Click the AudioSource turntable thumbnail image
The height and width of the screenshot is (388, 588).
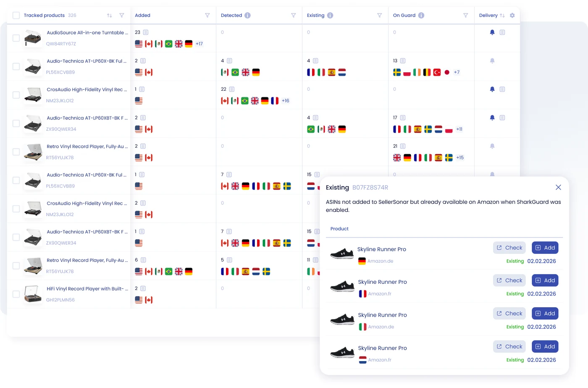click(33, 38)
